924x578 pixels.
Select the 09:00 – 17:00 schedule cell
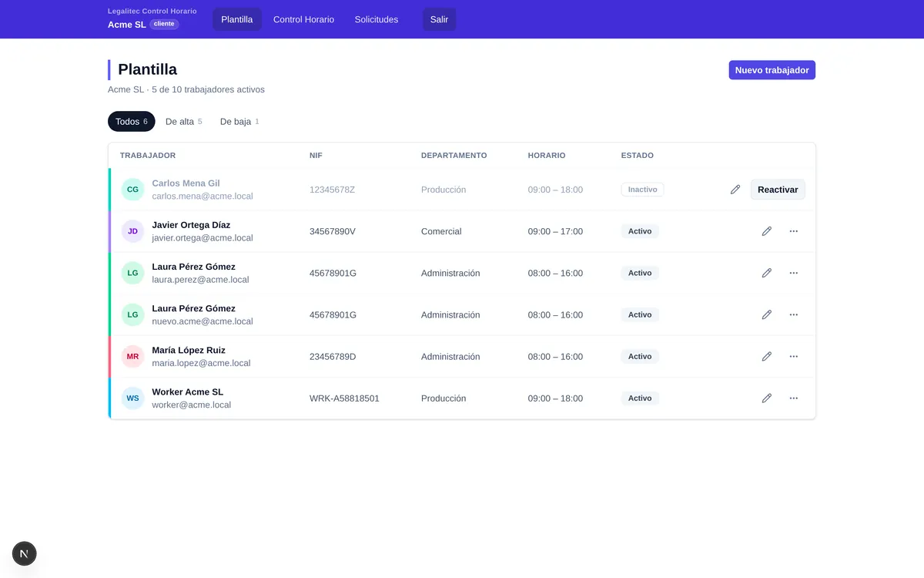[555, 231]
